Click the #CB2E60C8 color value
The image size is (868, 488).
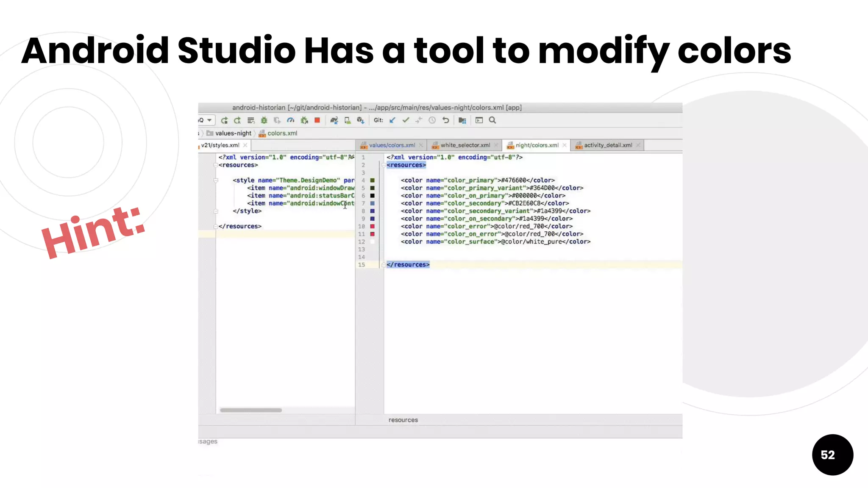tap(525, 203)
